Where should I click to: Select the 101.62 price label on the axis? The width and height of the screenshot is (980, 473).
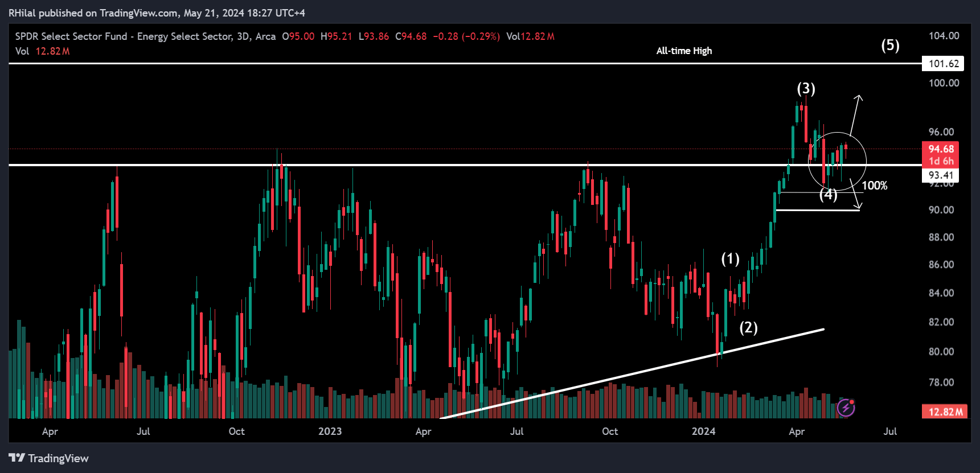(943, 64)
